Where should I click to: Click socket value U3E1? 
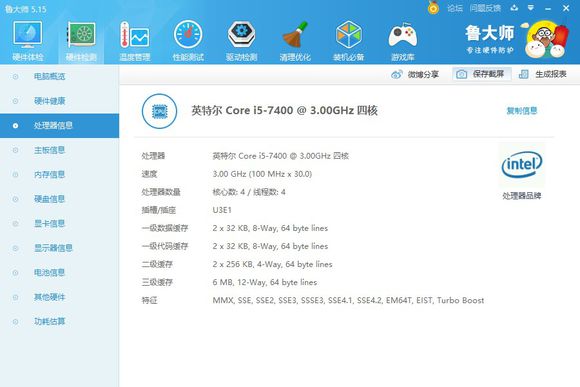pos(222,210)
